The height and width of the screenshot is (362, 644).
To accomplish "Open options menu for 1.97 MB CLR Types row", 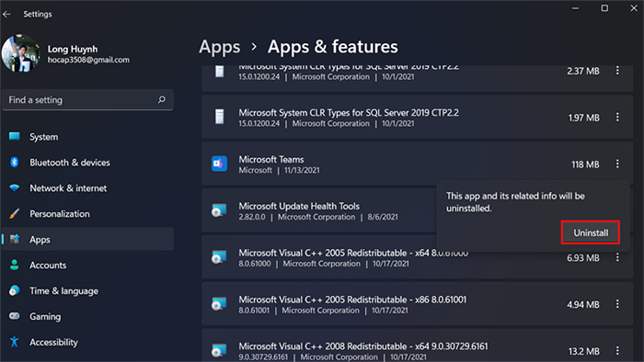I will (x=617, y=118).
